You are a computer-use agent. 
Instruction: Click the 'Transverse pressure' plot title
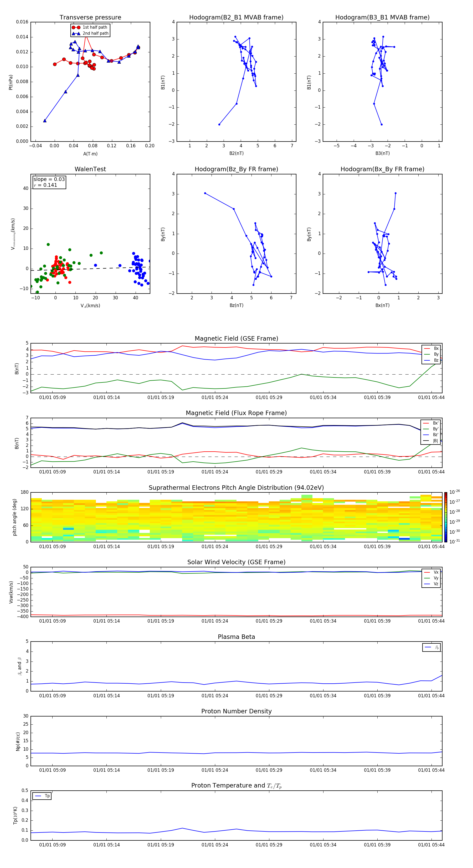[90, 18]
